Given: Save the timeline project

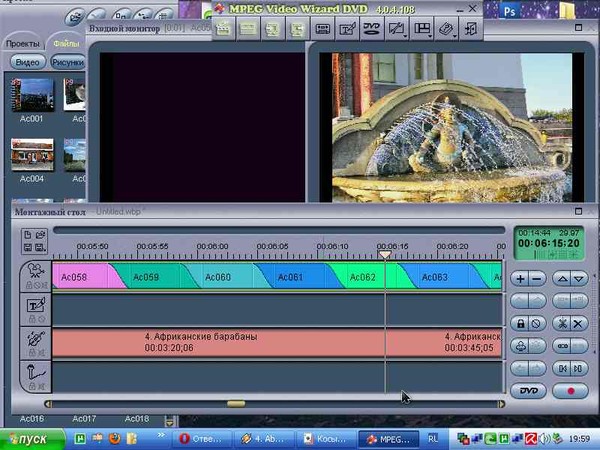Looking at the screenshot, I should (28, 248).
